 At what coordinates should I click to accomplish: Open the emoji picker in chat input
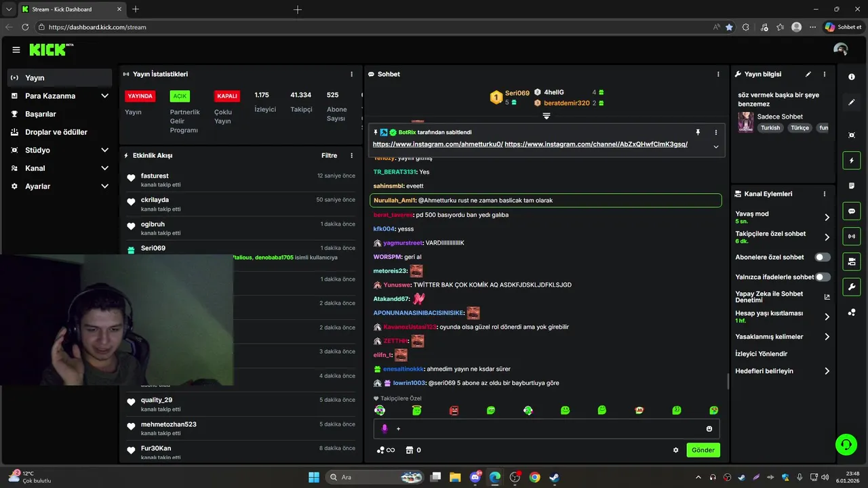(x=709, y=428)
